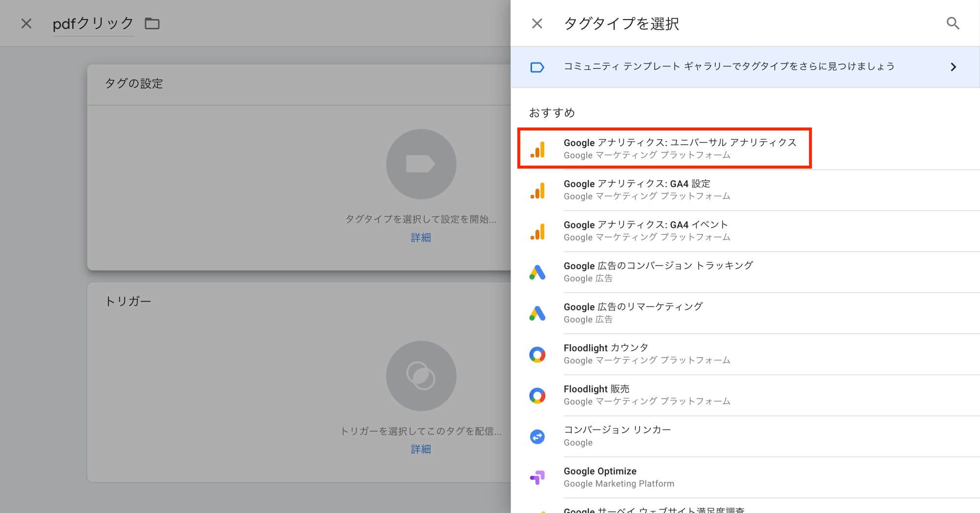
Task: Click the community template gallery tag icon
Action: click(x=537, y=67)
